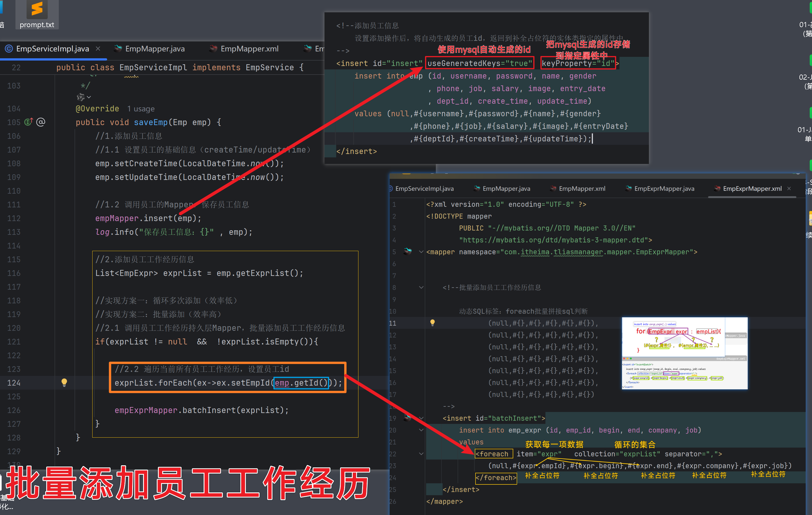
Task: Expand the AI assistant dropdown chevron above @Override
Action: click(89, 97)
